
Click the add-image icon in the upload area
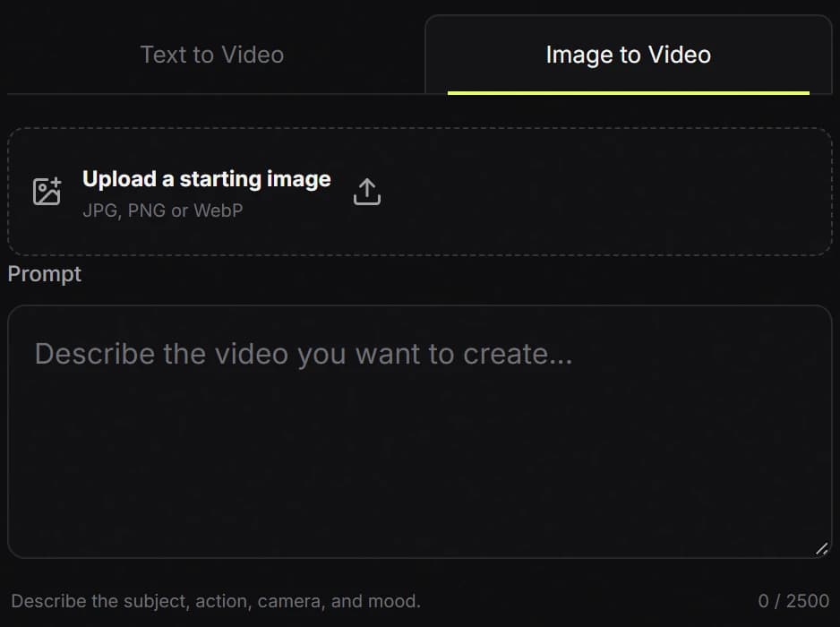coord(47,192)
